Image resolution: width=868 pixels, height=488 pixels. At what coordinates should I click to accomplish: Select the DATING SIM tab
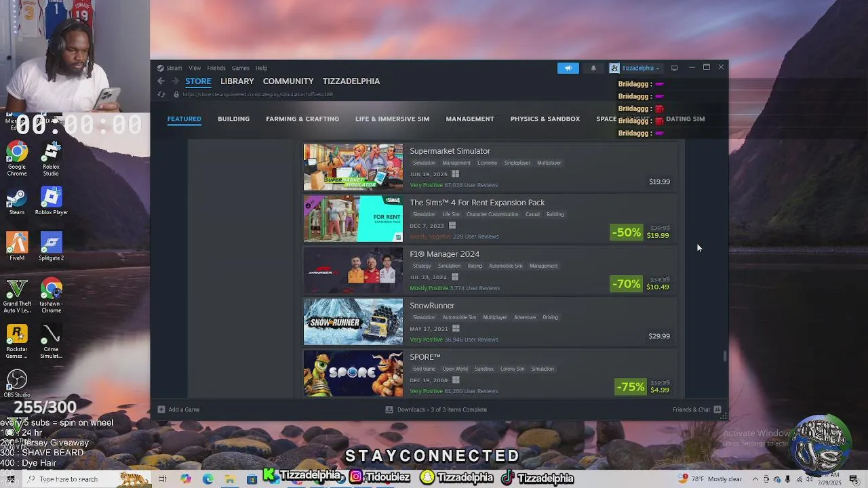click(x=686, y=119)
